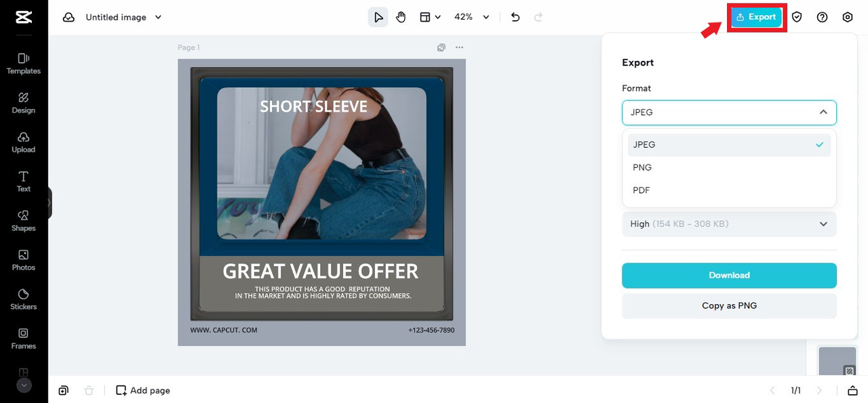The height and width of the screenshot is (403, 868).
Task: Click the Export button
Action: tap(756, 17)
